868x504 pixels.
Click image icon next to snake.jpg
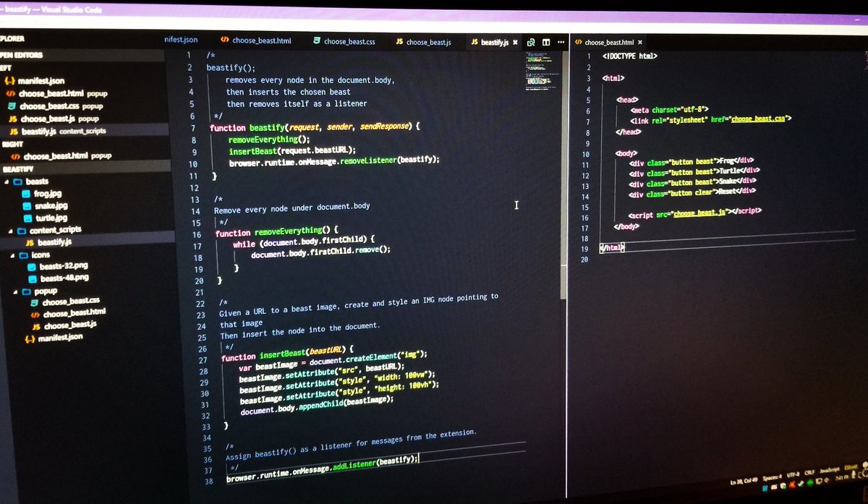pos(27,206)
